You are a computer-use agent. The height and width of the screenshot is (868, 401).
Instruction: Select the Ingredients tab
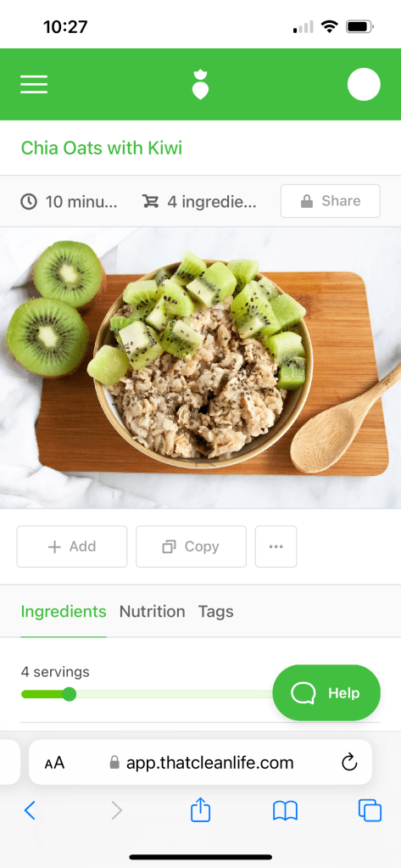tap(64, 612)
